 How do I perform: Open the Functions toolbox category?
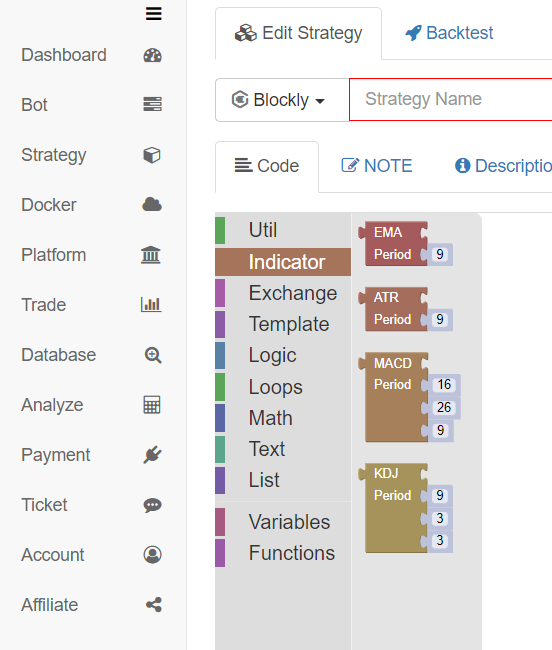pos(283,553)
